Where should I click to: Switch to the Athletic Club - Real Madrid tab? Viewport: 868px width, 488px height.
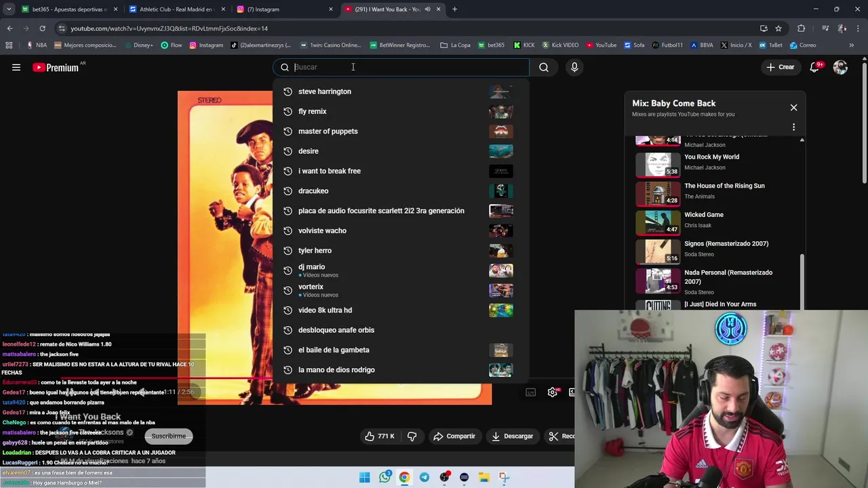click(176, 9)
